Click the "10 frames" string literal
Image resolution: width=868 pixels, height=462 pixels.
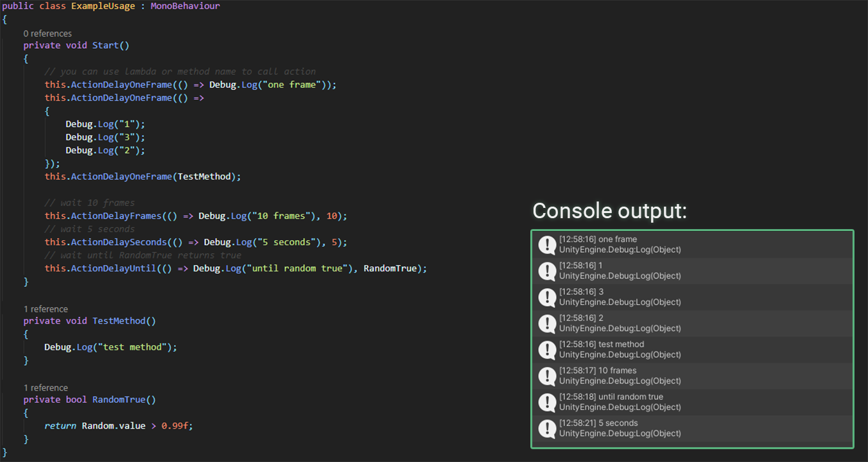[x=281, y=216]
